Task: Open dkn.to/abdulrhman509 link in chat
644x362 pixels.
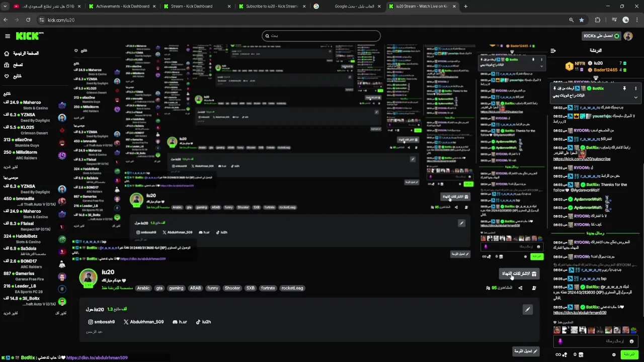Action: pos(580,313)
